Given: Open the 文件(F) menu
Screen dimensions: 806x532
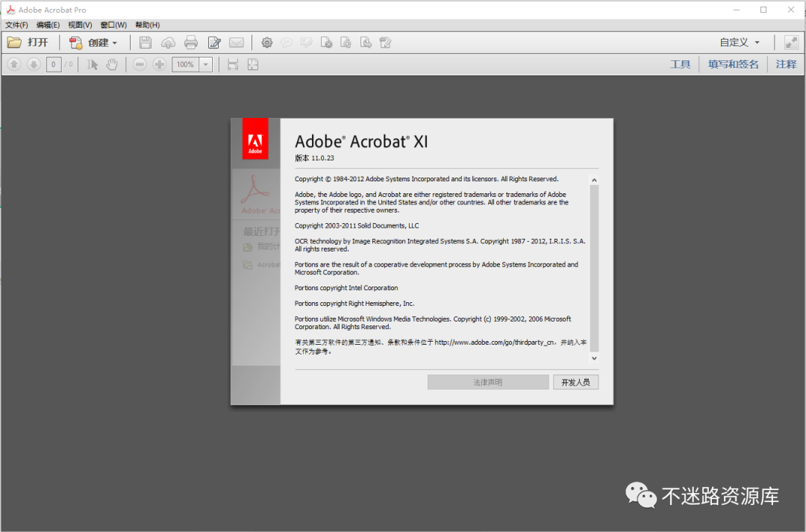Looking at the screenshot, I should (x=16, y=25).
